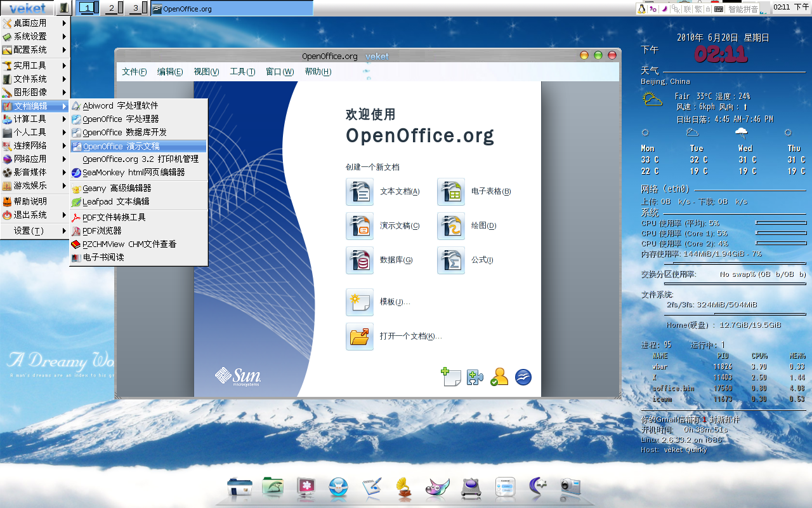Click the Linux penguin tray icon

pyautogui.click(x=641, y=9)
